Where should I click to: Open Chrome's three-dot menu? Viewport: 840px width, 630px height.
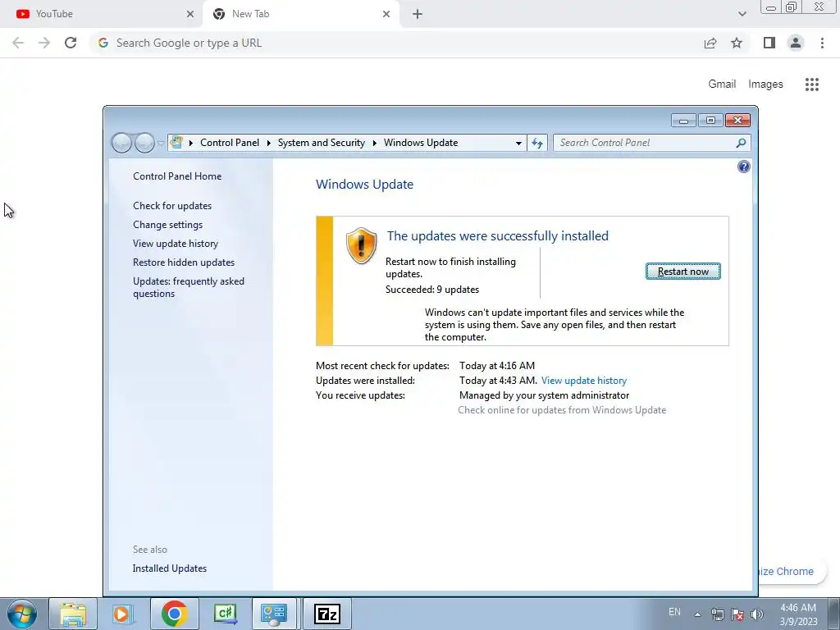[x=822, y=43]
